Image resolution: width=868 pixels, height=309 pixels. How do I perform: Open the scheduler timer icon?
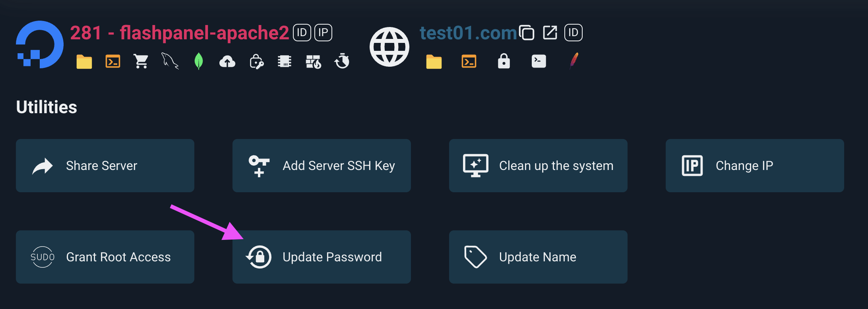coord(342,62)
